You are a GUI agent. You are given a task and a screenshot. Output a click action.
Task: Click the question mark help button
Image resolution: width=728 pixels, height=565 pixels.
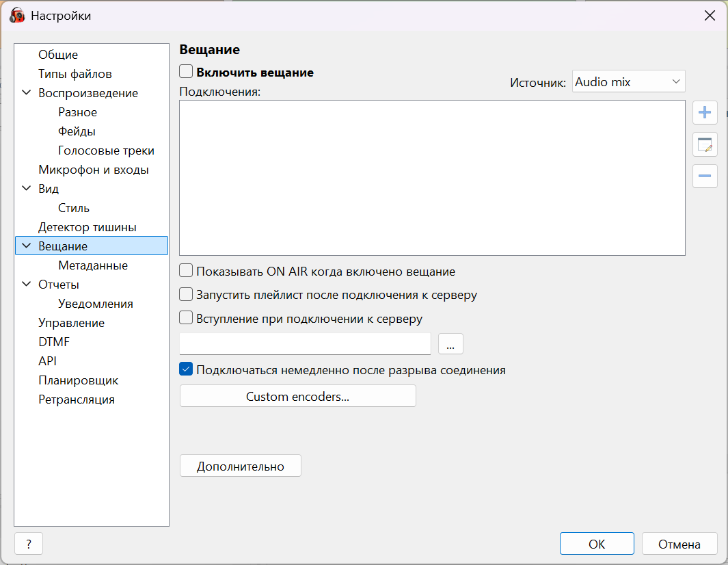pos(29,544)
